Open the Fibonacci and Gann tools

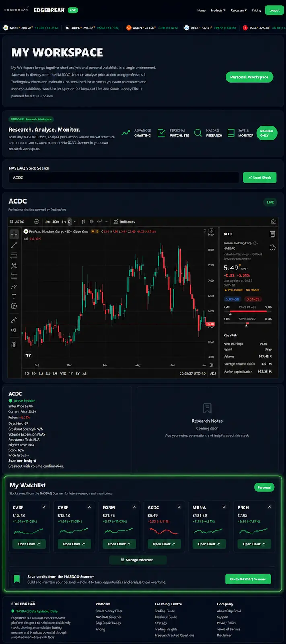pos(14,255)
